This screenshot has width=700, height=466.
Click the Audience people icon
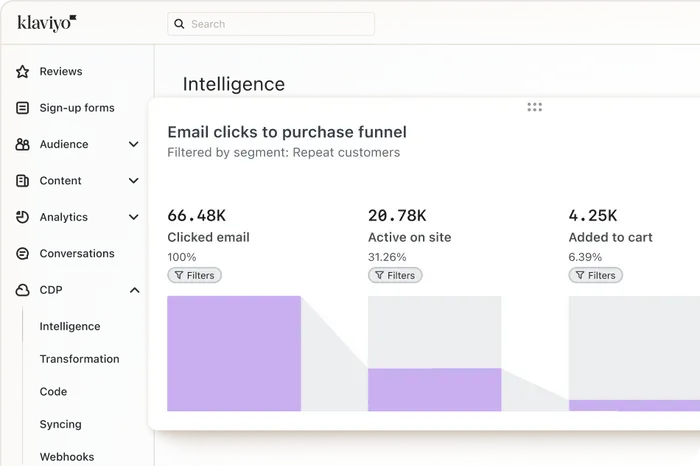point(23,145)
